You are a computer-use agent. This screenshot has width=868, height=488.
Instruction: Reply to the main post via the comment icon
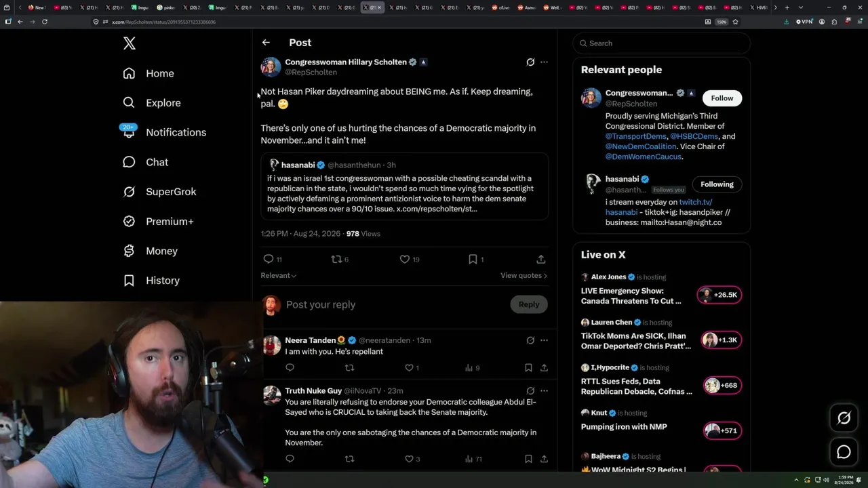point(269,259)
